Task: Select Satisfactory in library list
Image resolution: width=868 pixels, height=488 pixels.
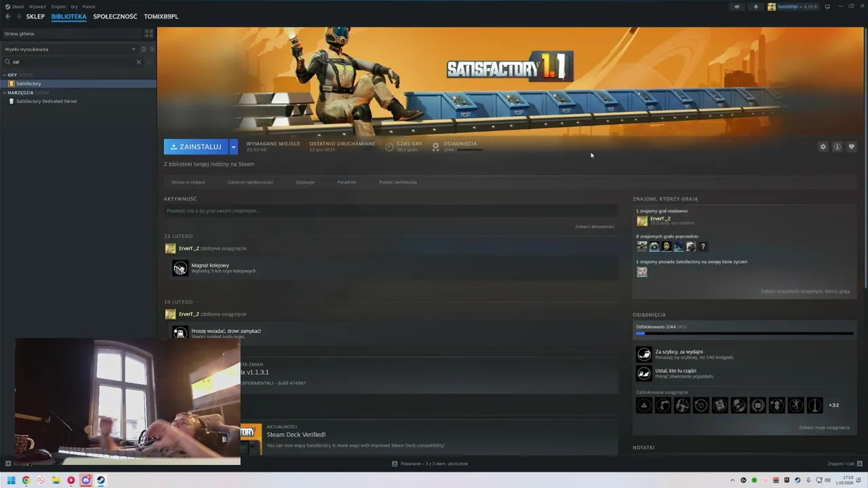Action: coord(78,83)
